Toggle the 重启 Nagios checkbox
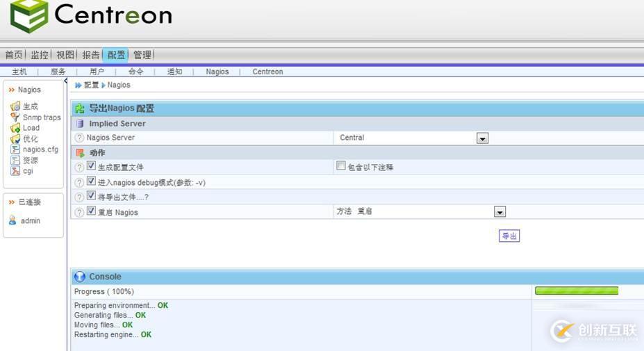Screen dimensions: 644x351 (91, 211)
